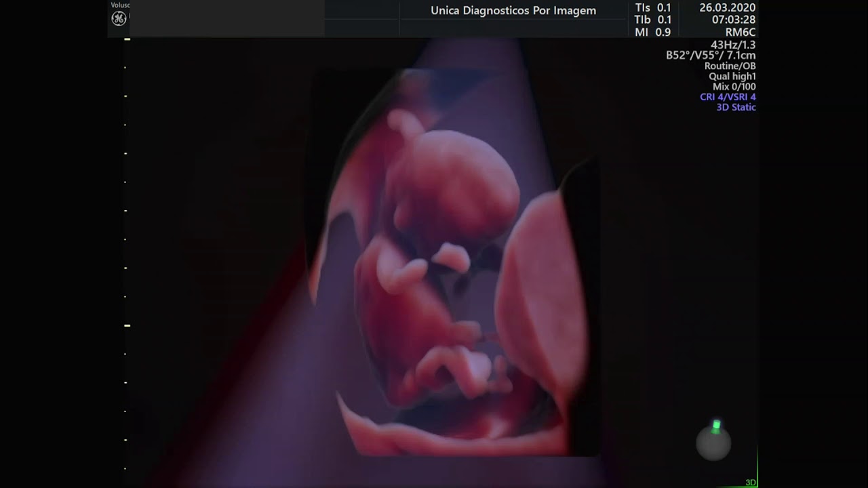Click the 3D fetal rendering image
868x488 pixels.
pos(451,261)
